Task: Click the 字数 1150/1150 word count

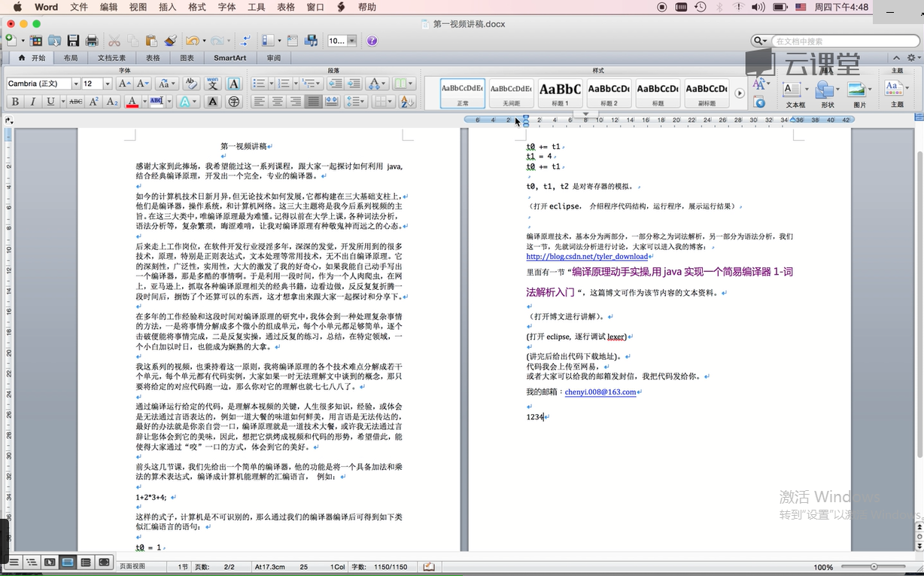Action: [380, 567]
